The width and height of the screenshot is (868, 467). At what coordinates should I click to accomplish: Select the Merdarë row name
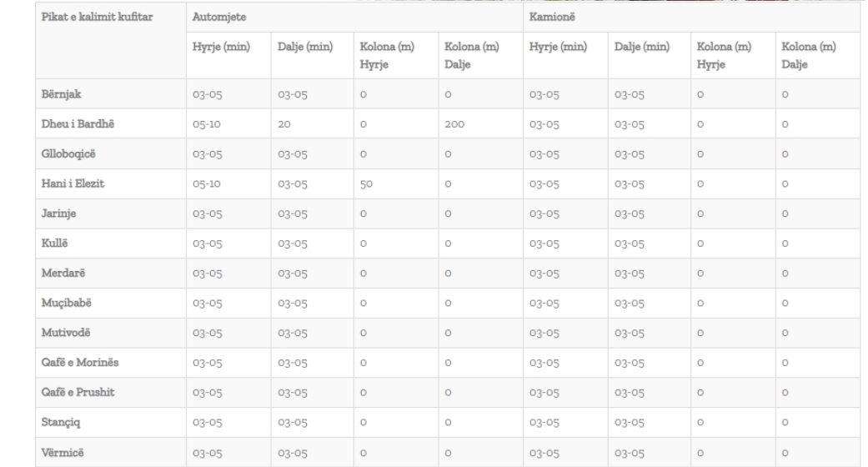pos(63,273)
